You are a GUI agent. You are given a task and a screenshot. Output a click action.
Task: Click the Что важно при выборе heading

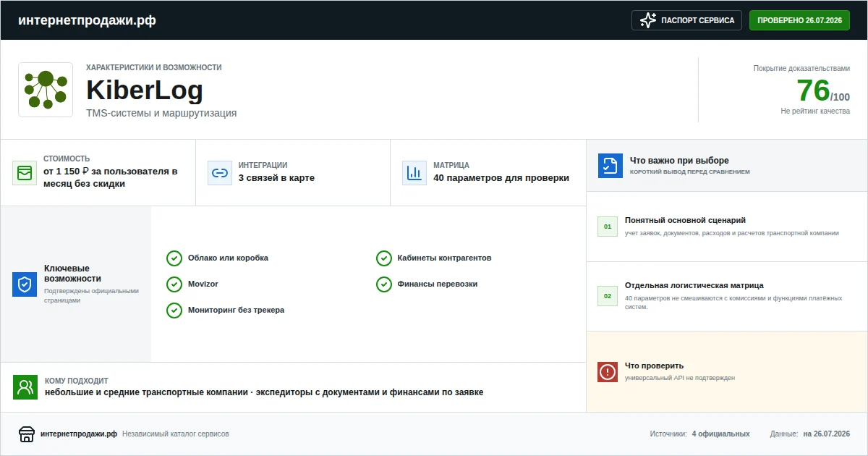679,161
